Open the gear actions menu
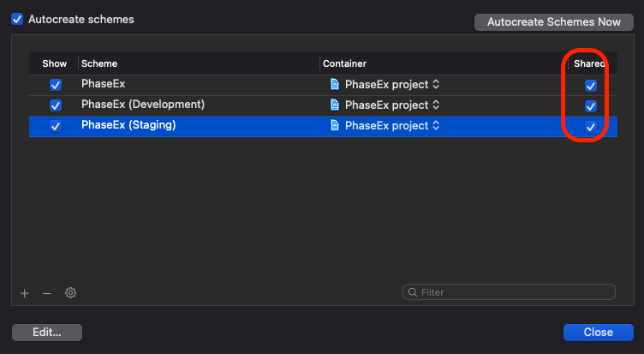 click(71, 293)
